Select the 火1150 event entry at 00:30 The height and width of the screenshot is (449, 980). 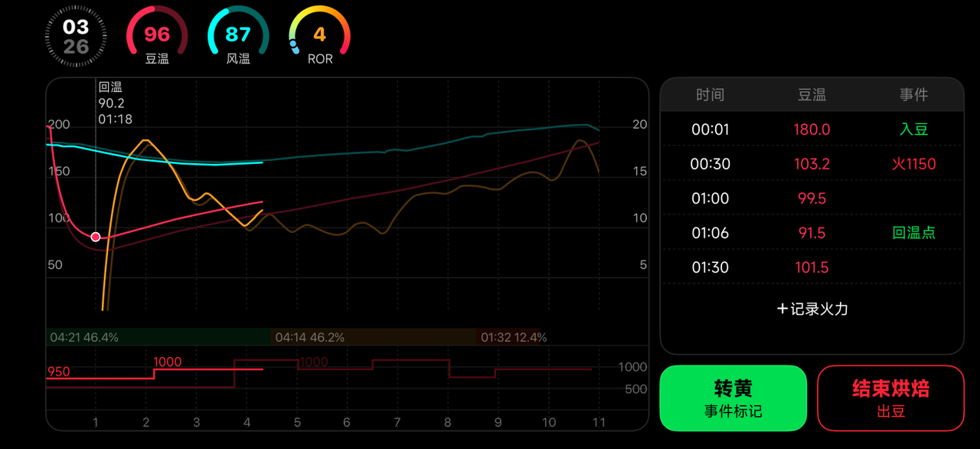tap(914, 163)
